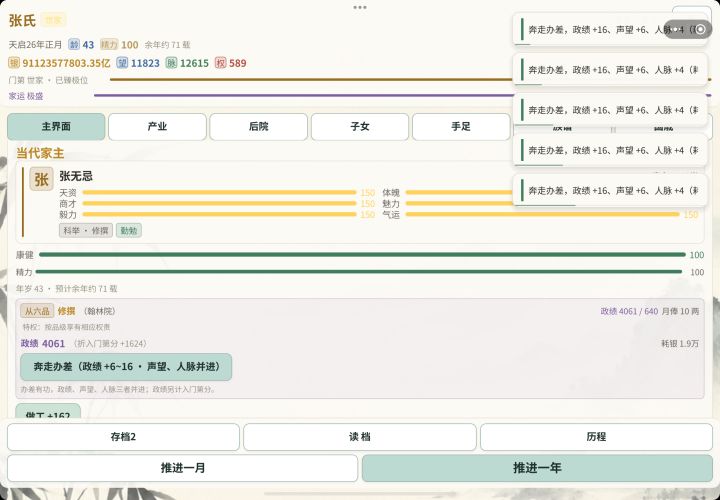Click the 商才 attribute bar
The image size is (720, 500).
coord(219,203)
